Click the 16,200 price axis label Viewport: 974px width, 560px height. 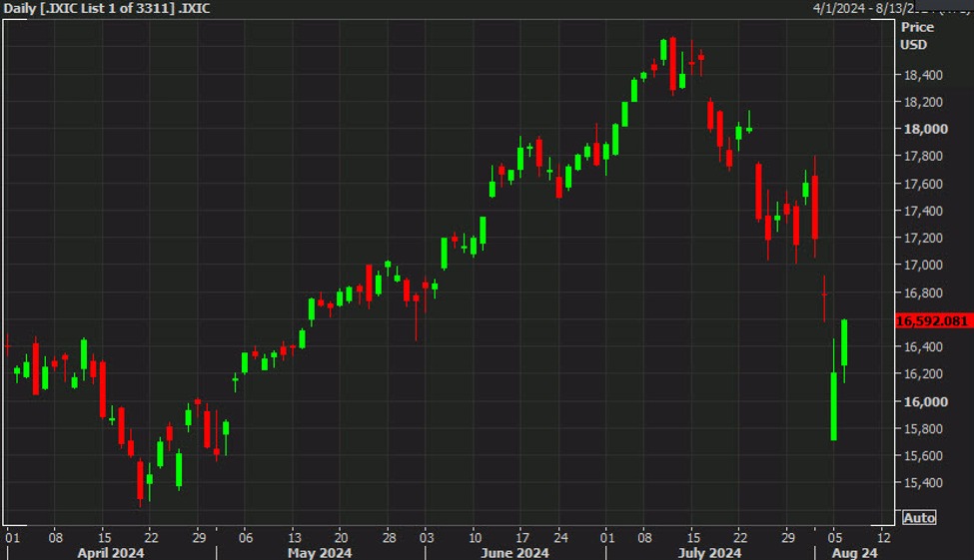(922, 374)
